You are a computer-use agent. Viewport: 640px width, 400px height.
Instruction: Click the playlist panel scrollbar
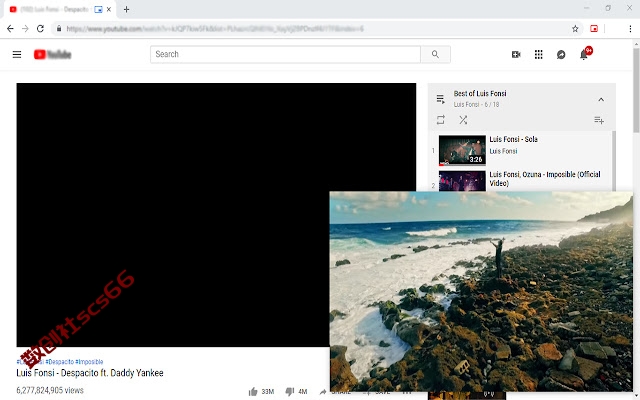[x=613, y=161]
